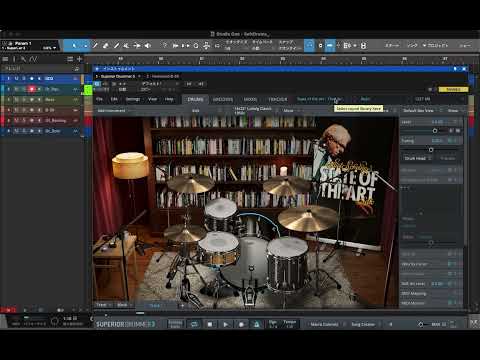Click the Show button in the right panel
480x360 pixels.
453,110
